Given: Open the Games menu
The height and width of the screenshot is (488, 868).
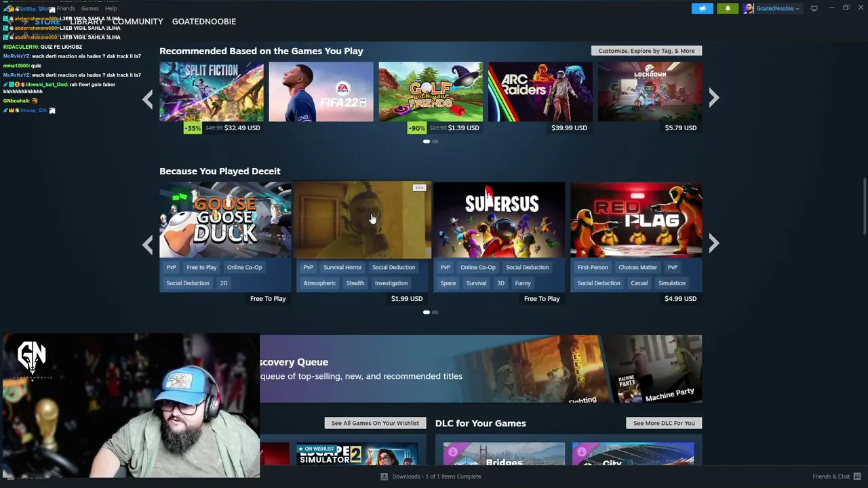Looking at the screenshot, I should click(x=90, y=8).
